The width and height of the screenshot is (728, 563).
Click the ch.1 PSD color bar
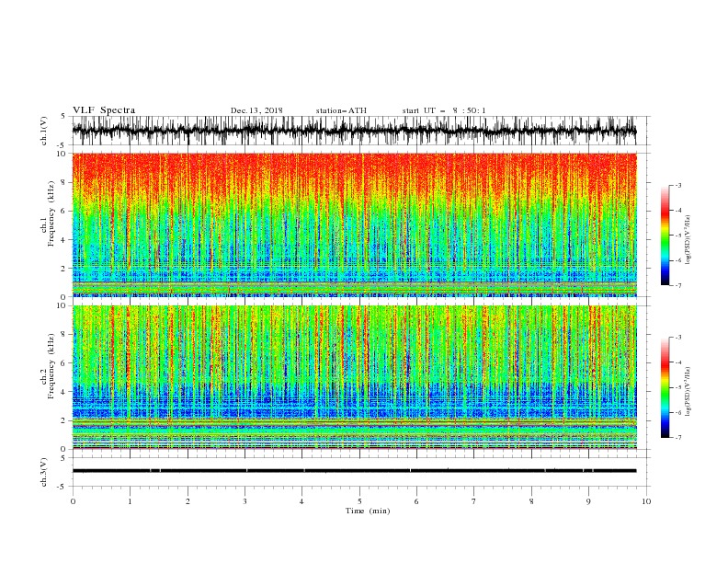pyautogui.click(x=665, y=236)
